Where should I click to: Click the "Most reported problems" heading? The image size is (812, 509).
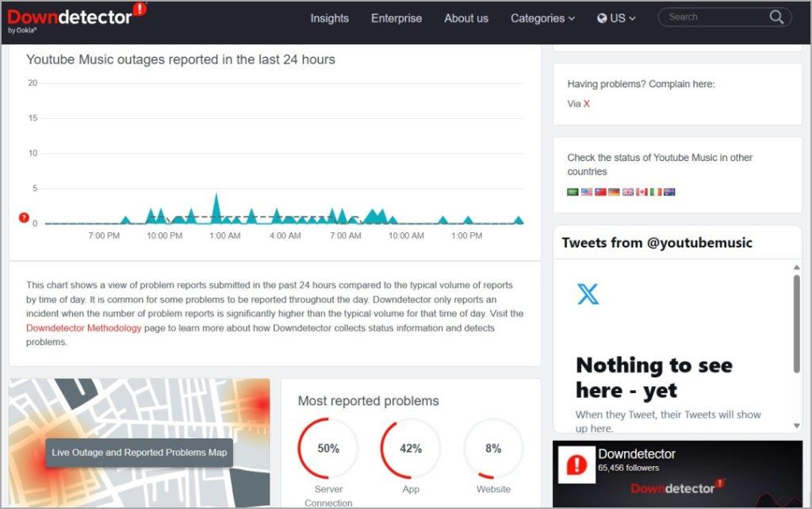(x=368, y=401)
